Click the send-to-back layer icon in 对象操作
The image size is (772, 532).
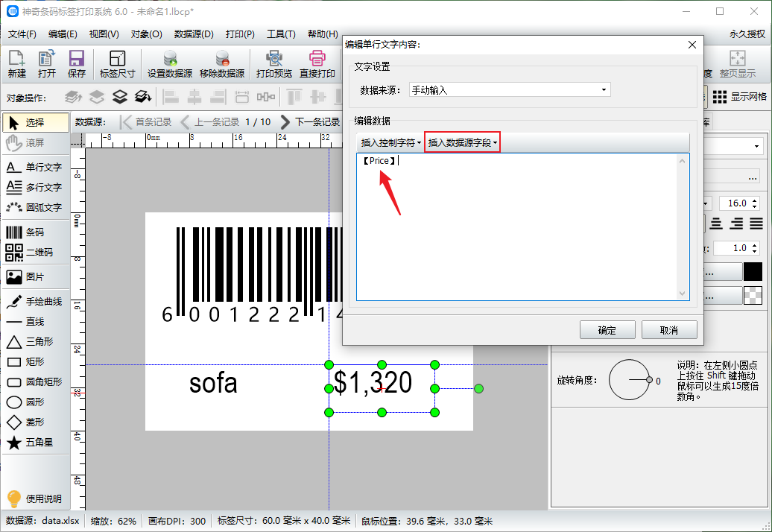(x=143, y=97)
